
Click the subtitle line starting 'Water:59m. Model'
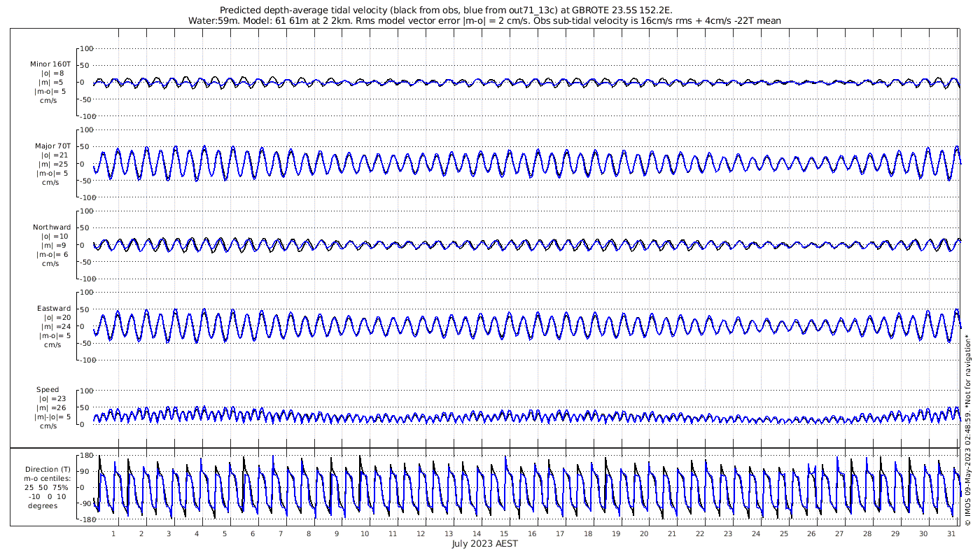pyautogui.click(x=484, y=21)
